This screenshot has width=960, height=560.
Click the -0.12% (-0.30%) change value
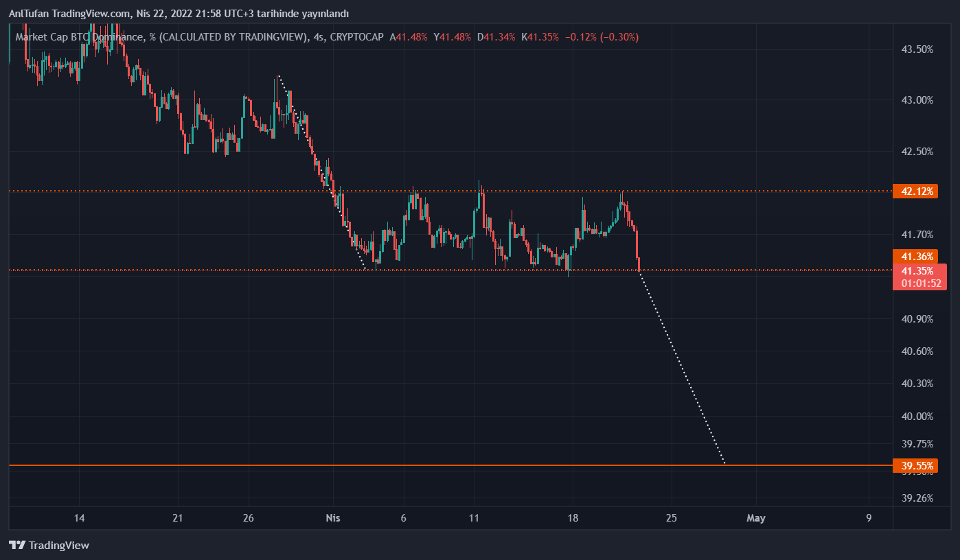tap(602, 36)
